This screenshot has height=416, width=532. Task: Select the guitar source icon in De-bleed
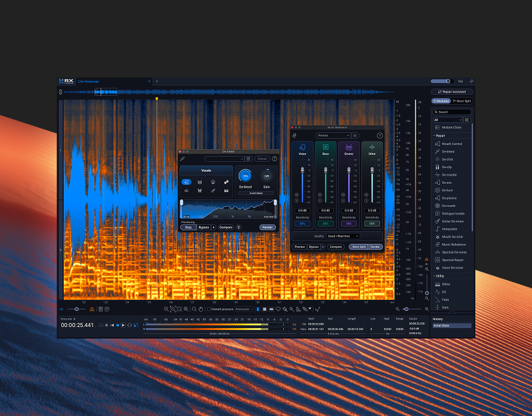pyautogui.click(x=213, y=191)
